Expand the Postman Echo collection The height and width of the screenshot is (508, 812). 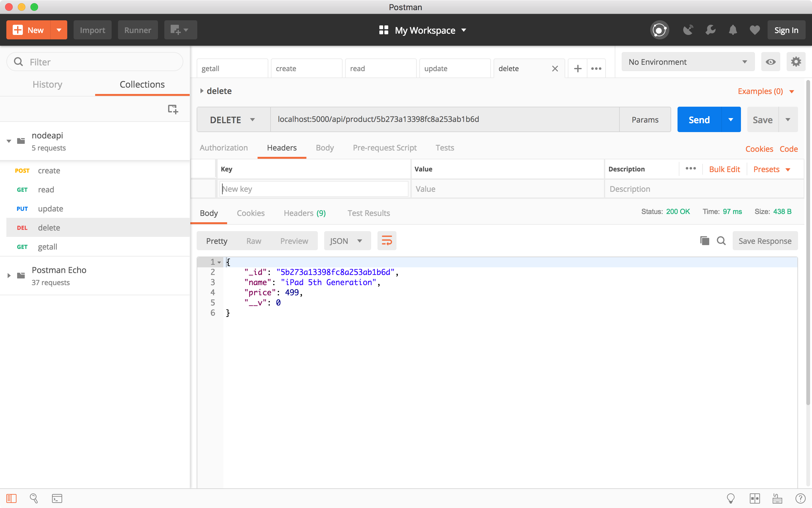click(x=9, y=276)
